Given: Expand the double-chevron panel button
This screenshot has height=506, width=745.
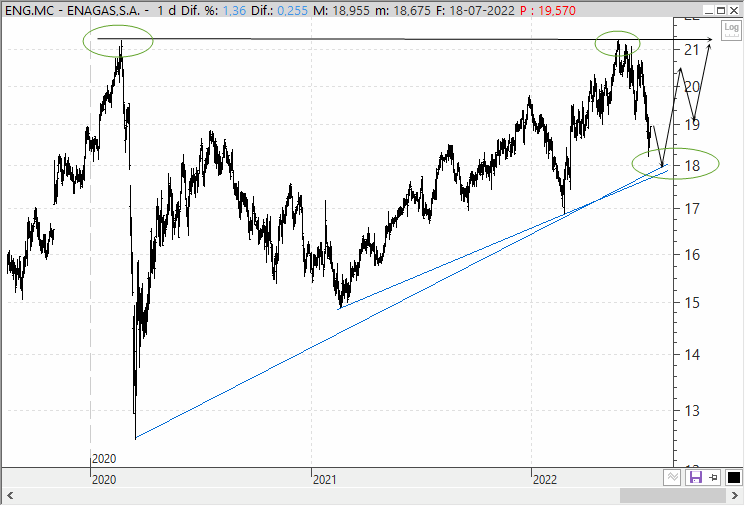Looking at the screenshot, I should coord(673,477).
